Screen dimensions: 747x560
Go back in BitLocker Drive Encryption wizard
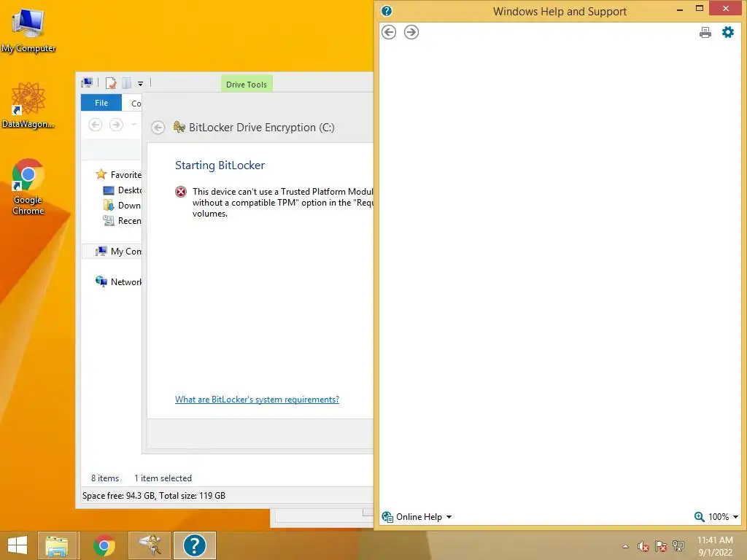(158, 128)
